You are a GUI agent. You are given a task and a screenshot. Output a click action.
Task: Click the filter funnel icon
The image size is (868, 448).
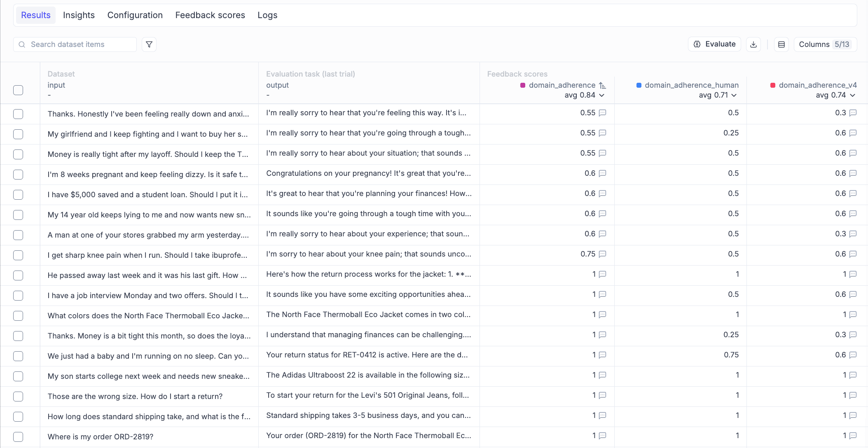pyautogui.click(x=149, y=44)
